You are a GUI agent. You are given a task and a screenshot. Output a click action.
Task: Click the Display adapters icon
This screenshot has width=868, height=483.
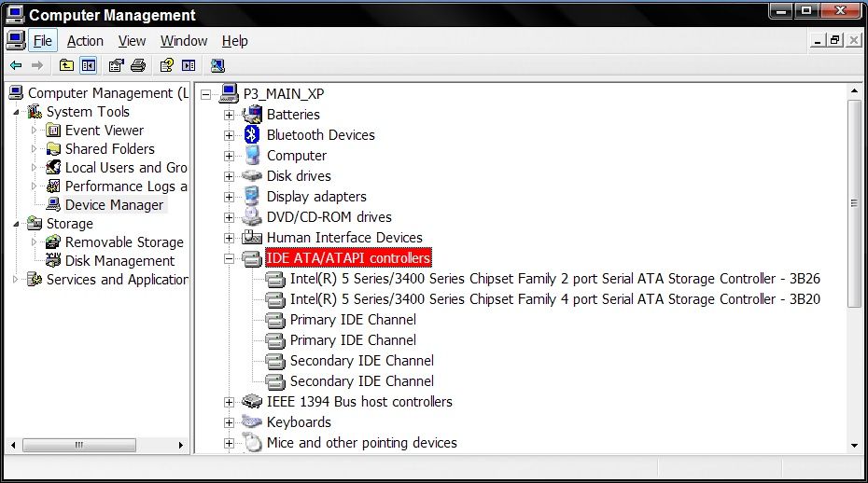(x=252, y=197)
